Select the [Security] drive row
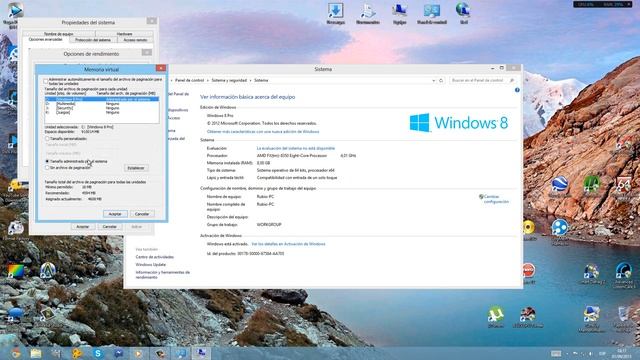The image size is (640, 360). [102, 108]
